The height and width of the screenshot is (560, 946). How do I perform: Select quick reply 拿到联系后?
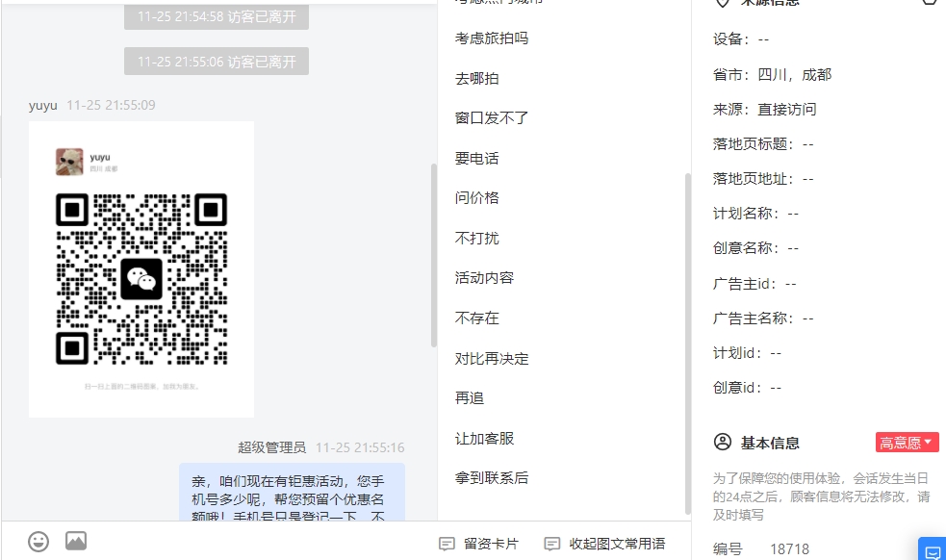492,478
